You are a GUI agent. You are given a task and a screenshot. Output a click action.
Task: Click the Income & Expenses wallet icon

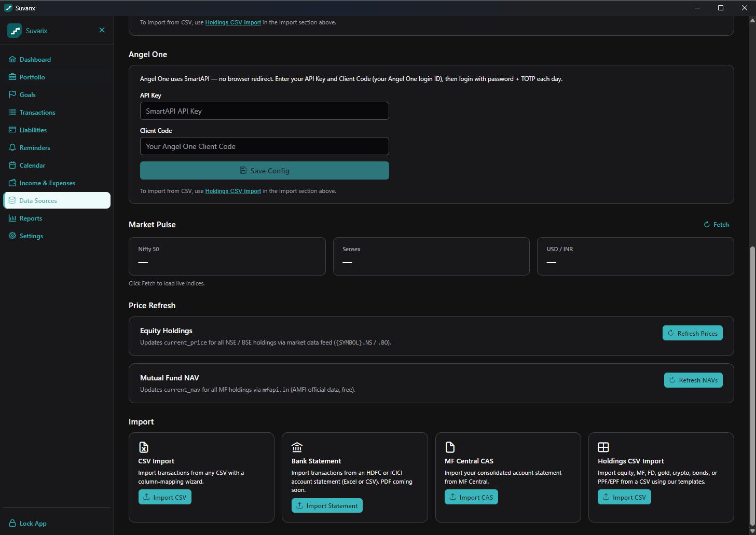(12, 183)
